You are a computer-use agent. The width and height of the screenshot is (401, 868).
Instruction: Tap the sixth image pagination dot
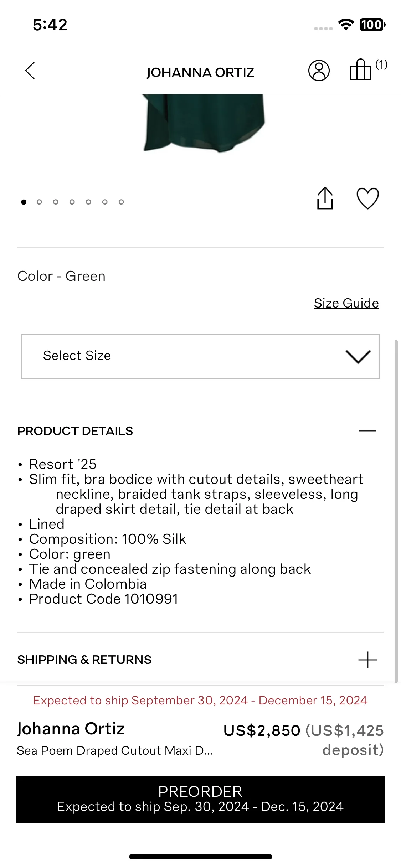coord(105,202)
